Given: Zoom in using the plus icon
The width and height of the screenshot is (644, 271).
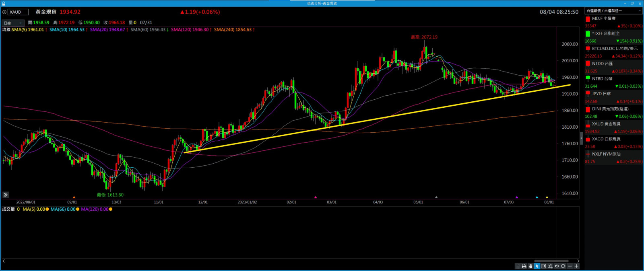Looking at the screenshot, I should pyautogui.click(x=576, y=266).
